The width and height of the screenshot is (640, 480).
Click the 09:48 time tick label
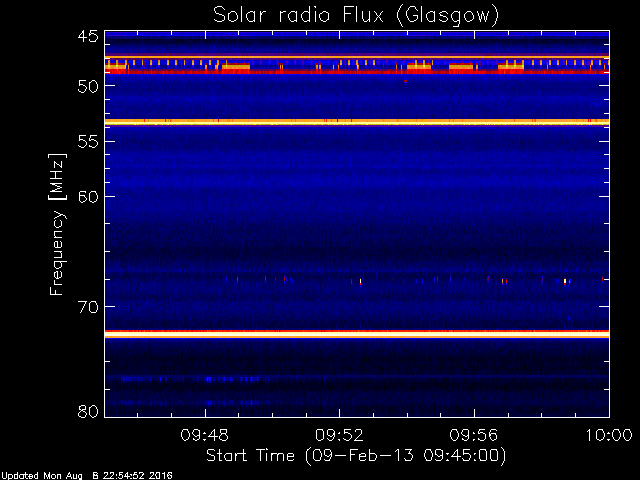(x=204, y=435)
